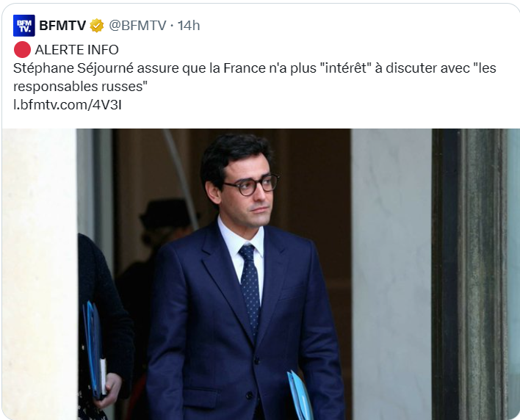Click the red circle ALERTE INFO emoji

22,50
